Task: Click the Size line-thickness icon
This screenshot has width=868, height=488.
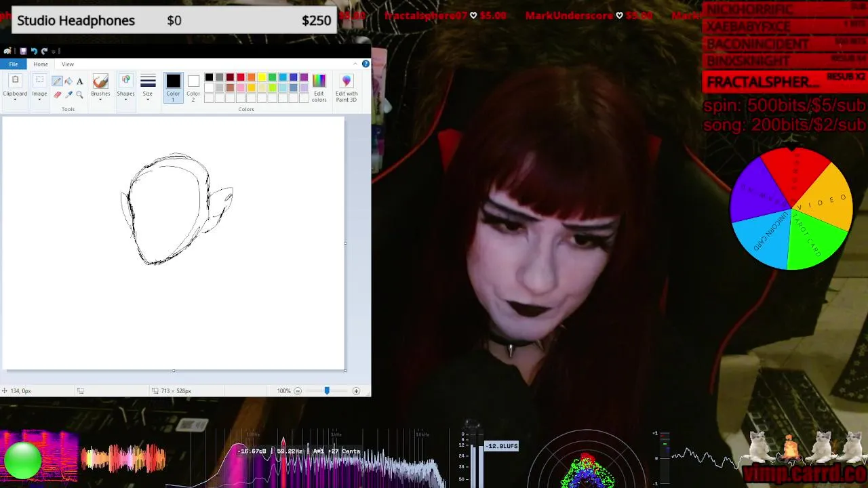Action: 148,81
